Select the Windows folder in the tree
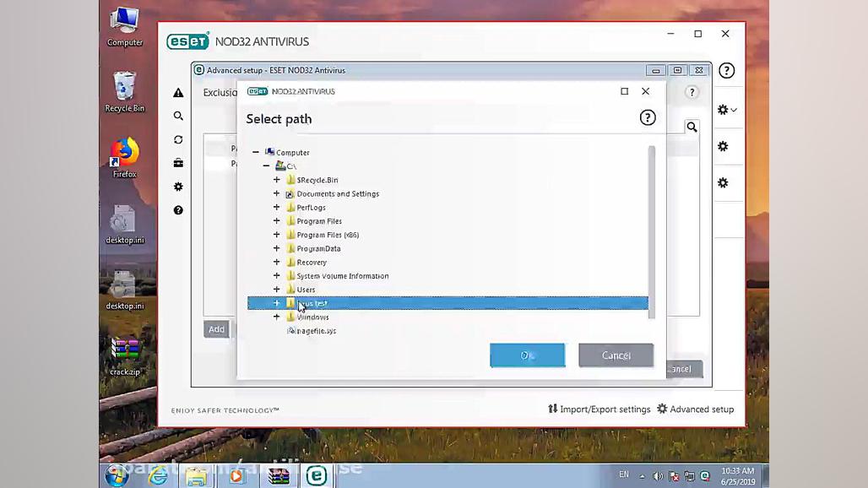 [312, 317]
